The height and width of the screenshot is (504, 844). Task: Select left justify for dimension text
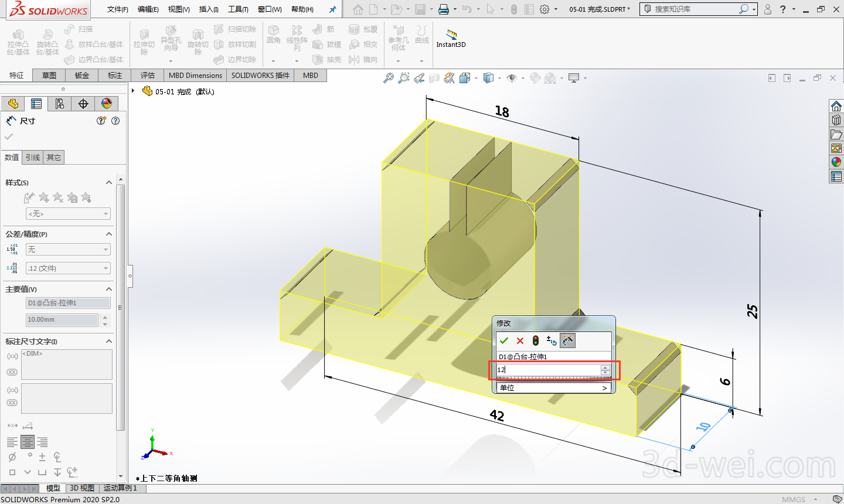tap(12, 442)
